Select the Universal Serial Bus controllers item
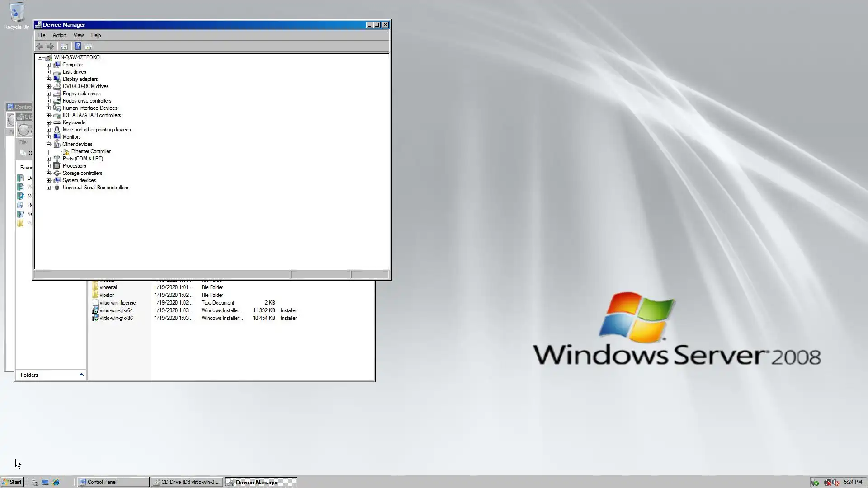 (95, 188)
